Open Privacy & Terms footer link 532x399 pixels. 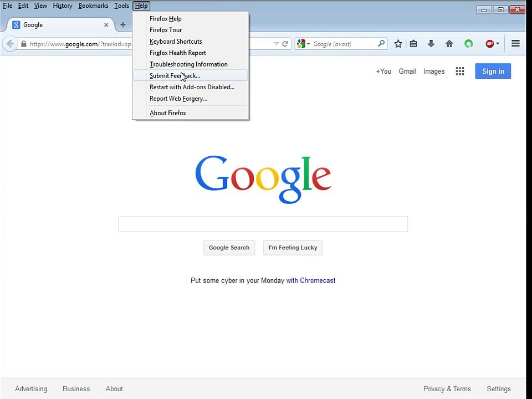pos(447,389)
